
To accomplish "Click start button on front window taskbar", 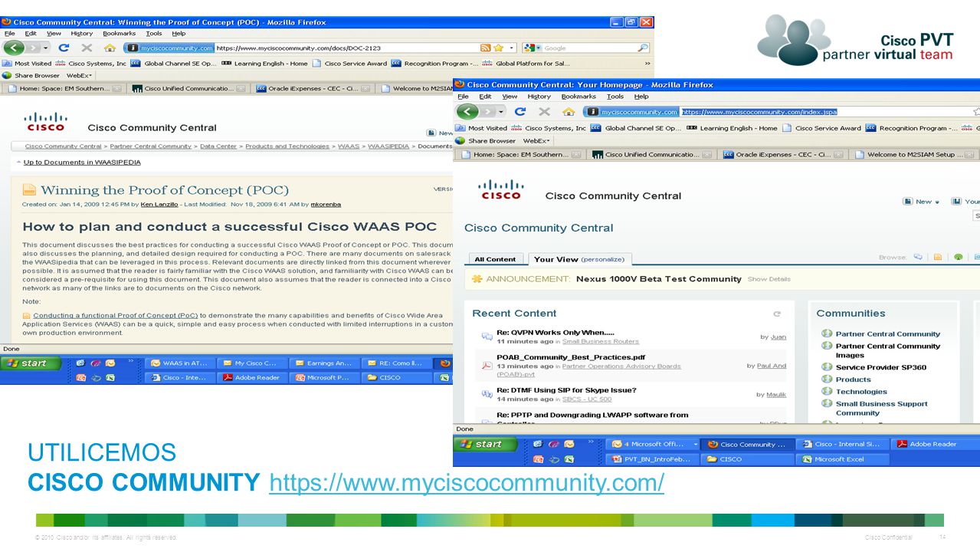I will 483,444.
